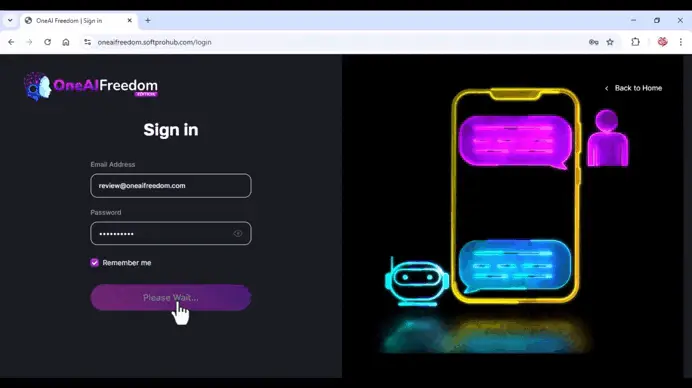Open the Chrome three-dot menu
Viewport: 692px width, 388px height.
pyautogui.click(x=681, y=42)
